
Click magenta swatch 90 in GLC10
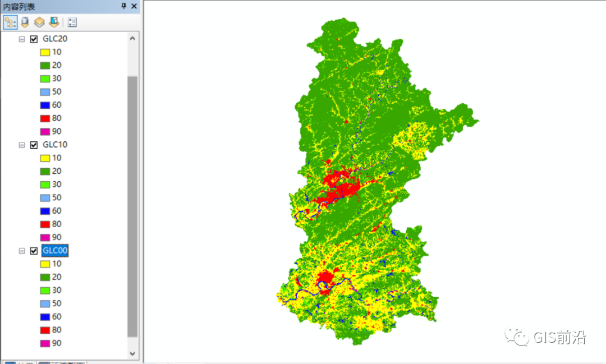(x=45, y=237)
